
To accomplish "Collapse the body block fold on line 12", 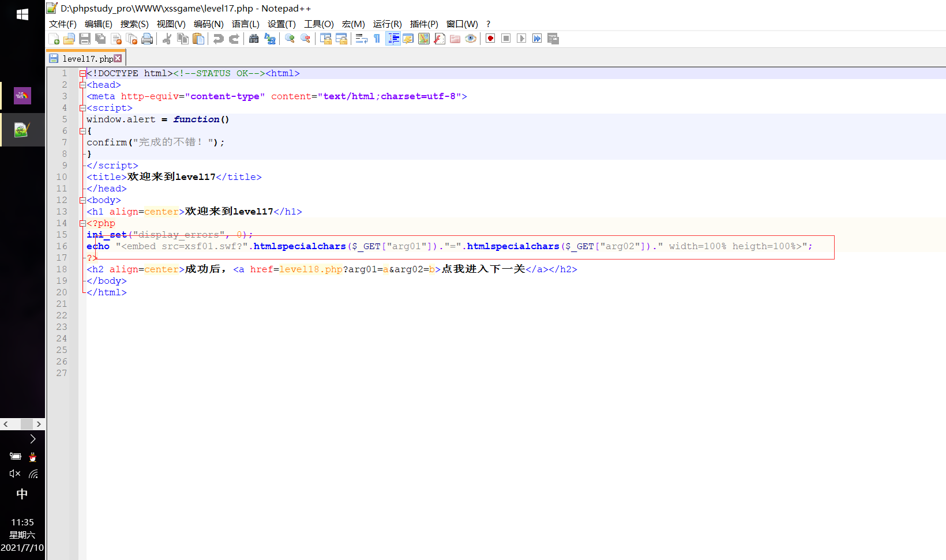I will [82, 200].
